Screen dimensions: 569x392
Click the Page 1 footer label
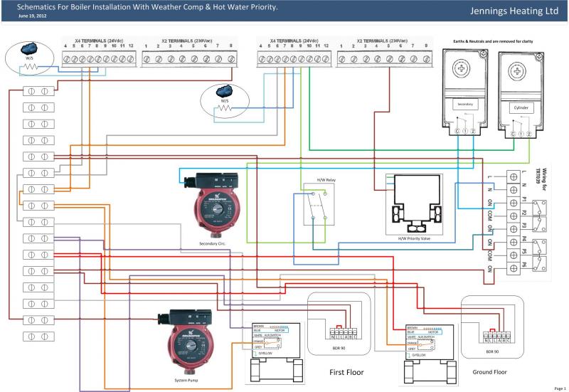tap(559, 388)
